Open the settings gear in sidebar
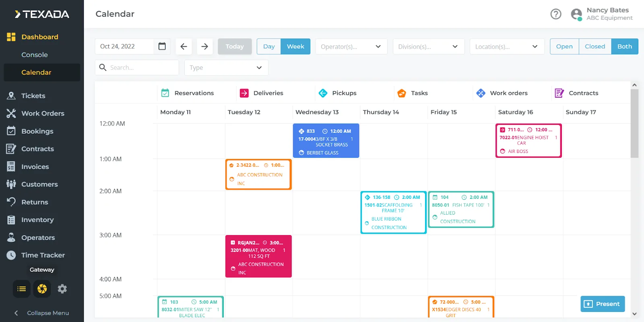 pyautogui.click(x=62, y=289)
